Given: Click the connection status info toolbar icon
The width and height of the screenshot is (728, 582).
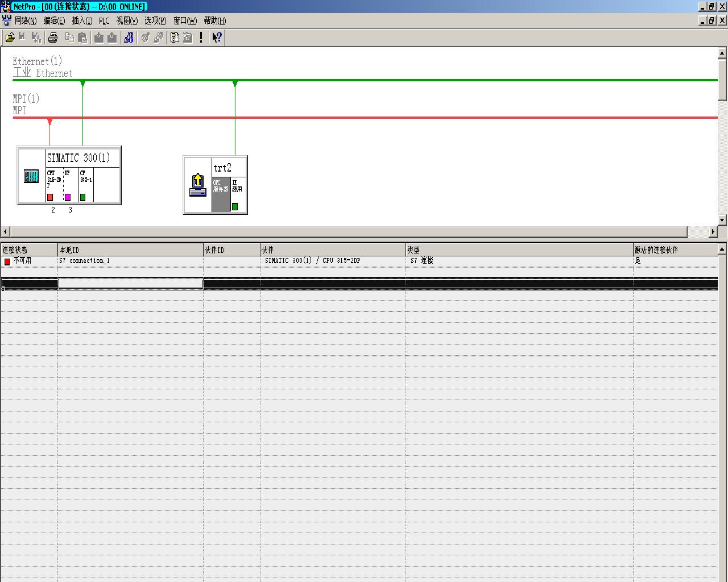Looking at the screenshot, I should click(129, 38).
